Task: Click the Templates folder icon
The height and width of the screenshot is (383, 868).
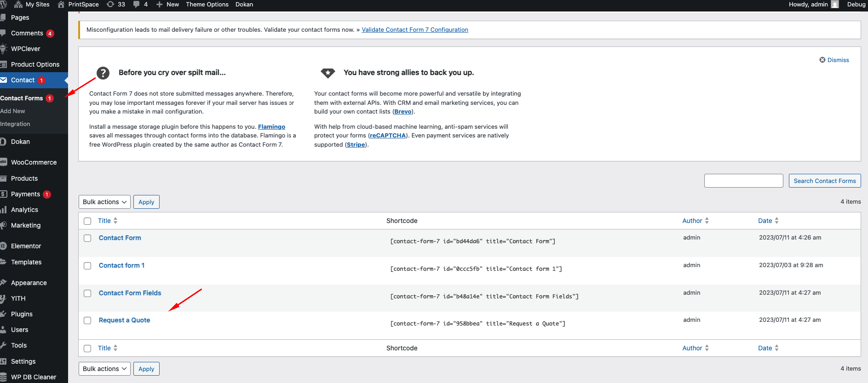Action: click(3, 262)
